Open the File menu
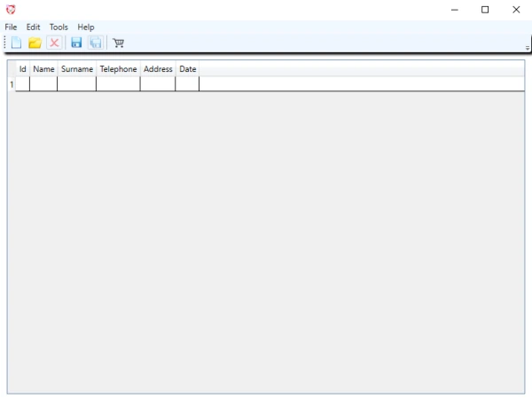 click(x=11, y=27)
